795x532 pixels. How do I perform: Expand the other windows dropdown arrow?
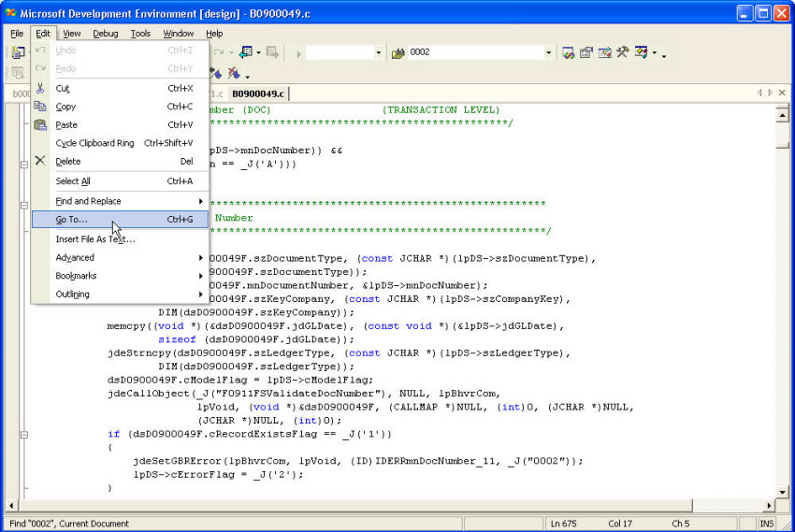click(x=654, y=52)
